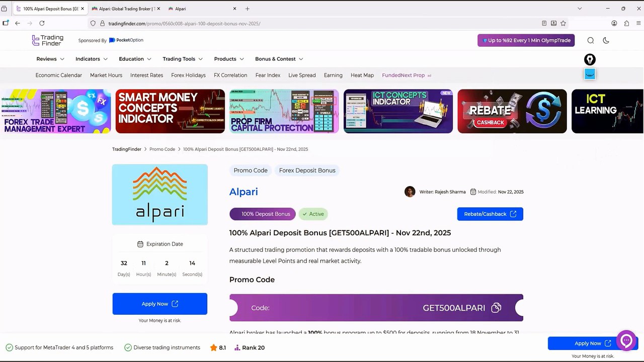Open the purple live chat bubble
The height and width of the screenshot is (362, 644).
[x=626, y=340]
